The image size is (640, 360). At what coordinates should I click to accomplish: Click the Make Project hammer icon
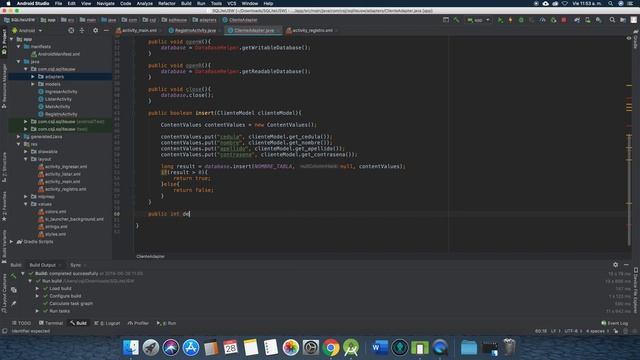[456, 20]
